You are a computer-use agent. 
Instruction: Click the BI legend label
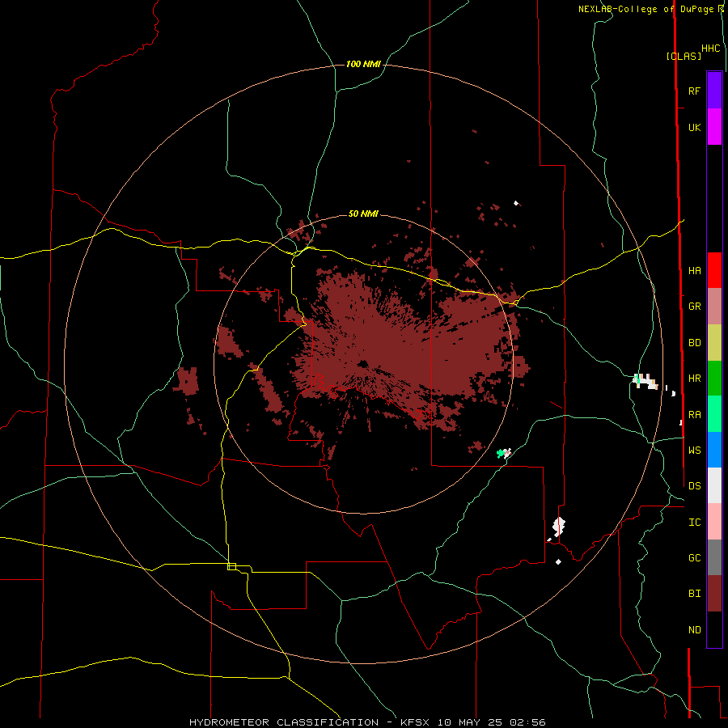click(x=694, y=594)
